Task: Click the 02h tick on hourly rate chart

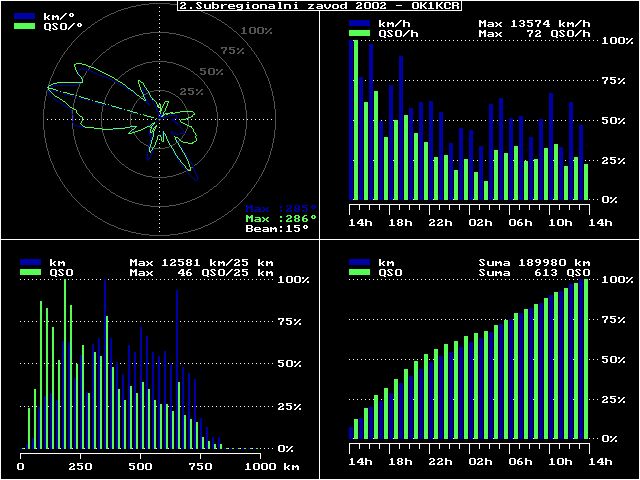Action: click(480, 222)
